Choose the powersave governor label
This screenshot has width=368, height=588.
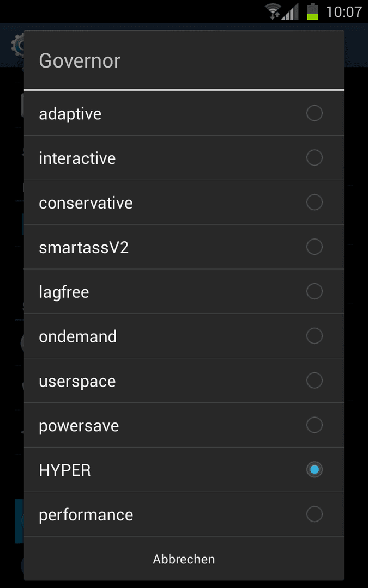coord(79,426)
